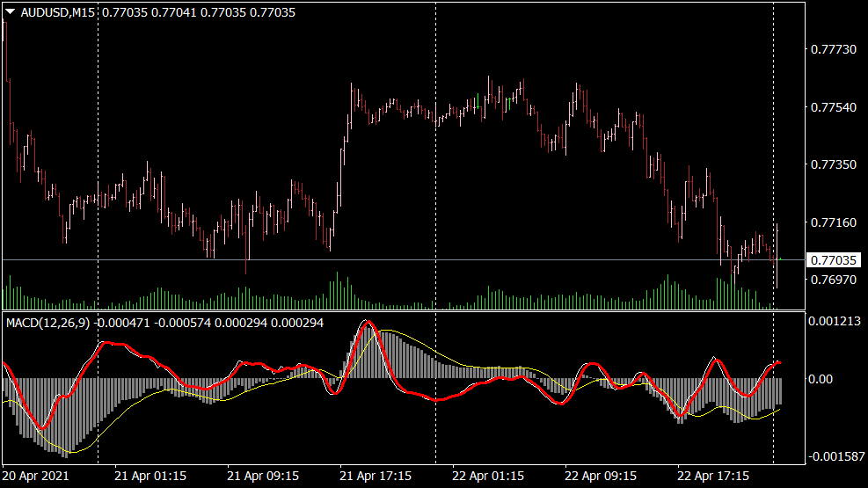
Task: Select the MACD scale bottom value -0.001587
Action: click(835, 456)
